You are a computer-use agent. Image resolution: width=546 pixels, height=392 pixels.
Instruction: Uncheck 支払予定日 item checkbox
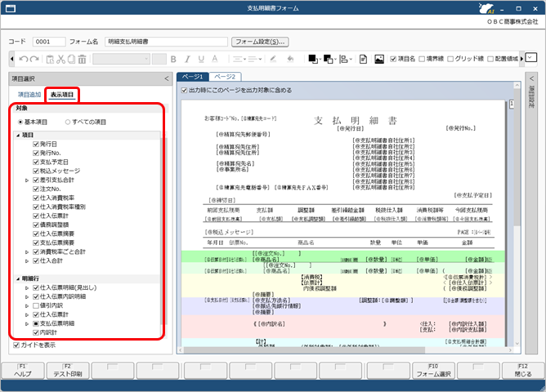point(35,162)
